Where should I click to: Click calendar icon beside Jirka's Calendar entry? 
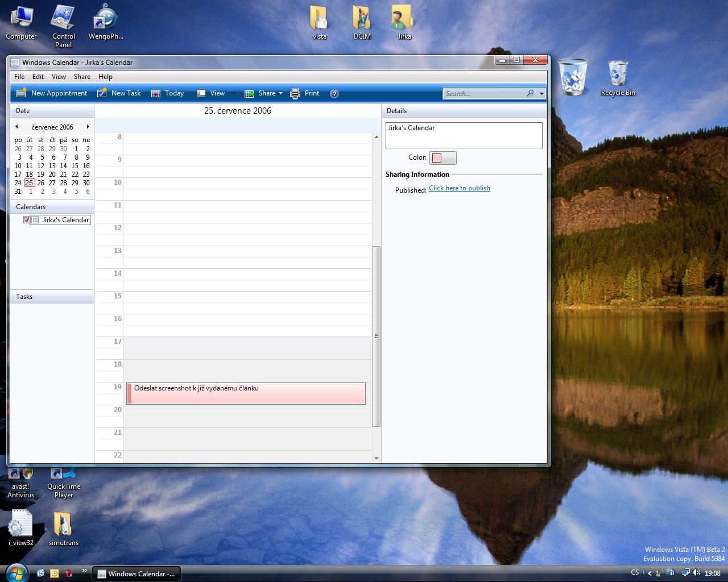click(35, 220)
